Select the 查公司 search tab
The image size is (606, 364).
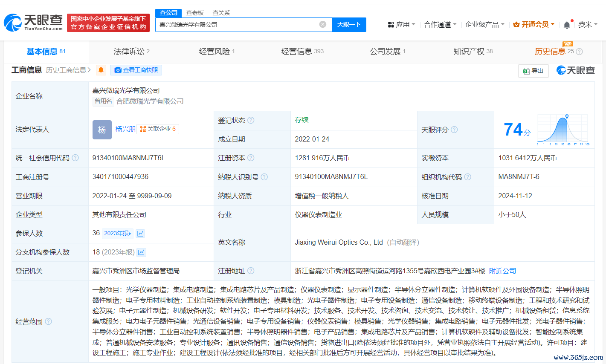(168, 13)
